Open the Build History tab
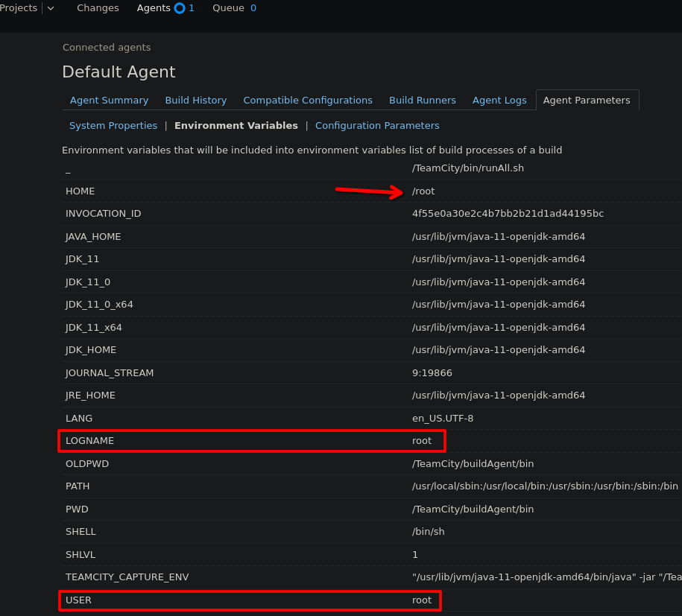The width and height of the screenshot is (682, 616). [195, 101]
